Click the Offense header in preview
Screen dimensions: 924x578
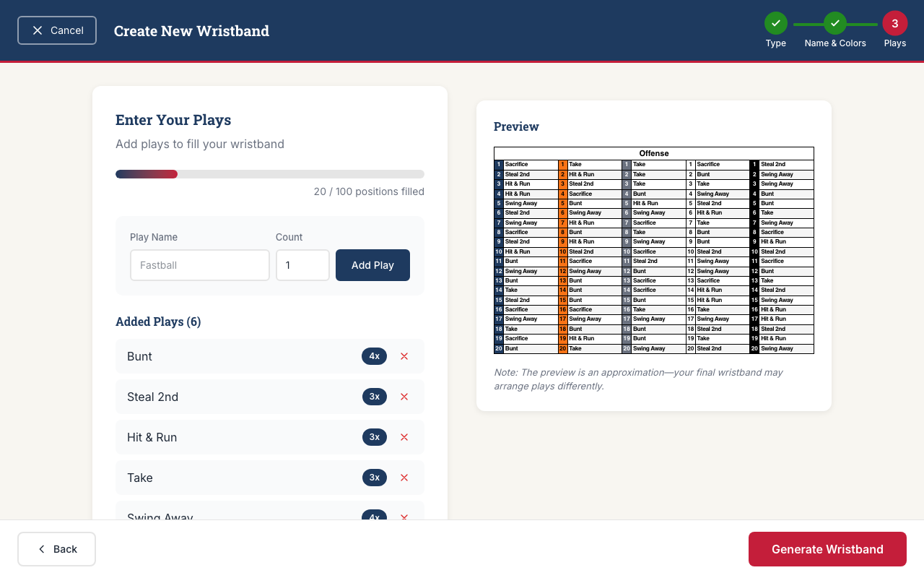[x=654, y=153]
